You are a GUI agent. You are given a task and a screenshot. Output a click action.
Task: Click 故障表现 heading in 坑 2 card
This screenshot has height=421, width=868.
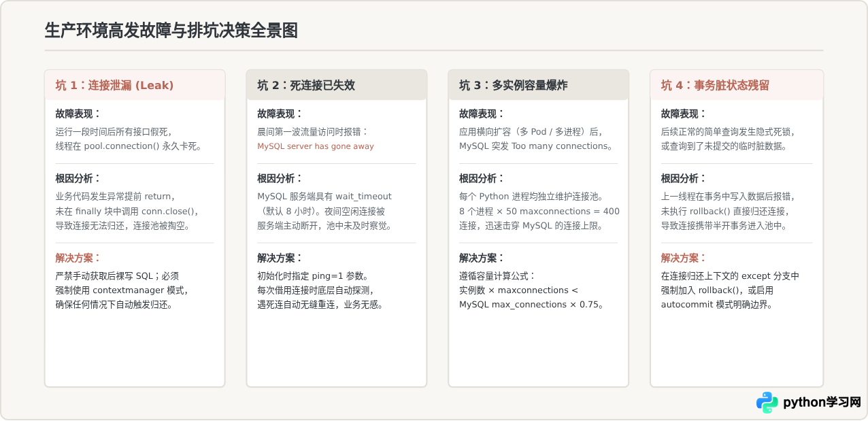point(280,114)
